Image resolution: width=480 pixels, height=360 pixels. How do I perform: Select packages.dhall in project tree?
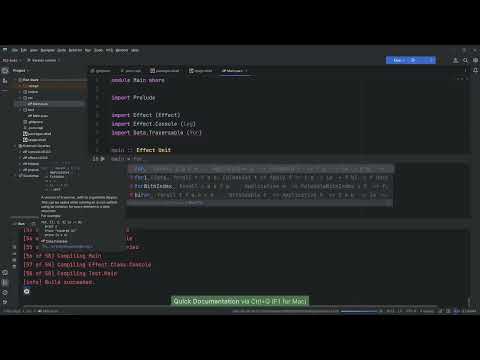(37, 134)
